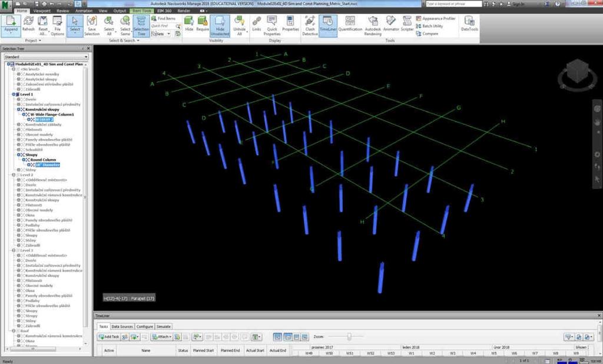Collapse the Level 1 tree node
This screenshot has height=364, width=603.
(x=14, y=94)
